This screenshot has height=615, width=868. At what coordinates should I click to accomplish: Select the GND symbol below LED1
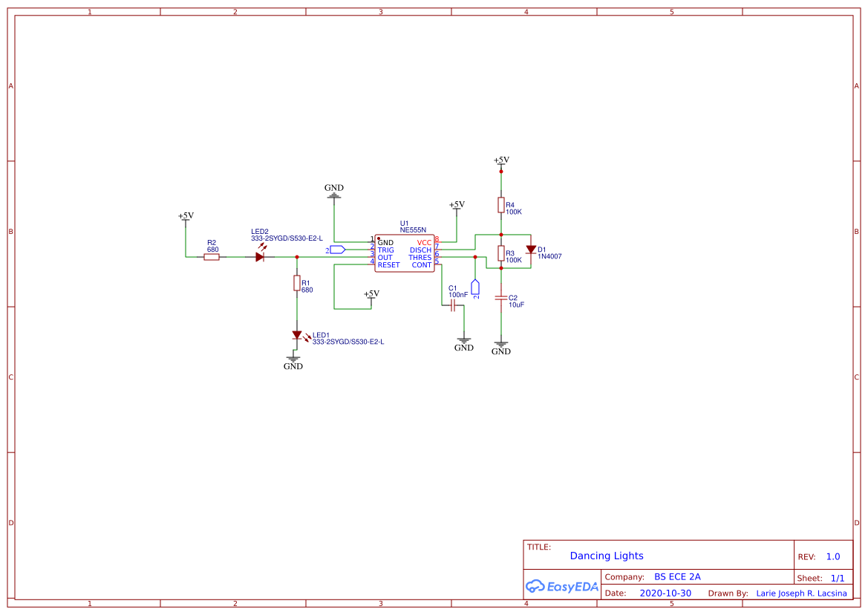click(x=293, y=359)
